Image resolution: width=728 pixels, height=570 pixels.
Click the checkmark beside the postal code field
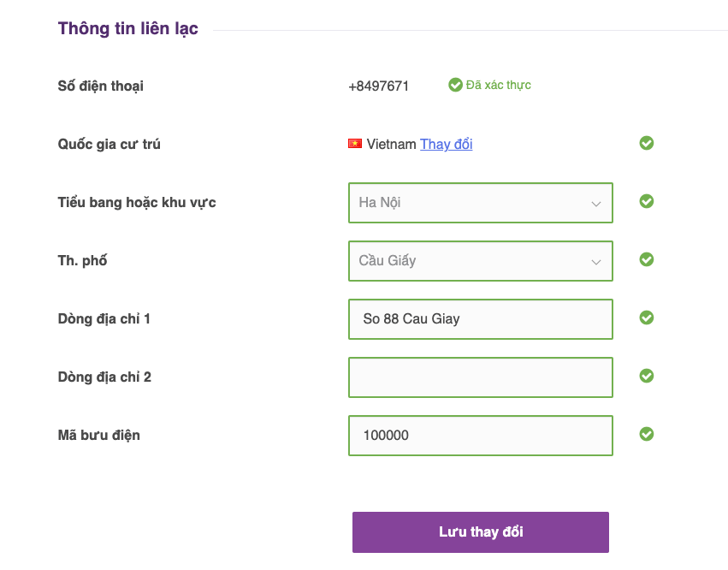coord(646,435)
